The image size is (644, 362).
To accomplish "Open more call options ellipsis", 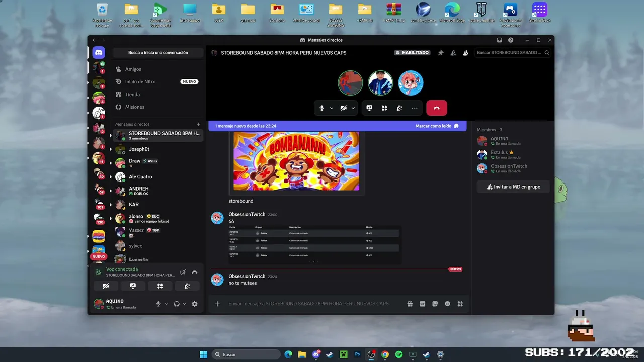I will 415,108.
